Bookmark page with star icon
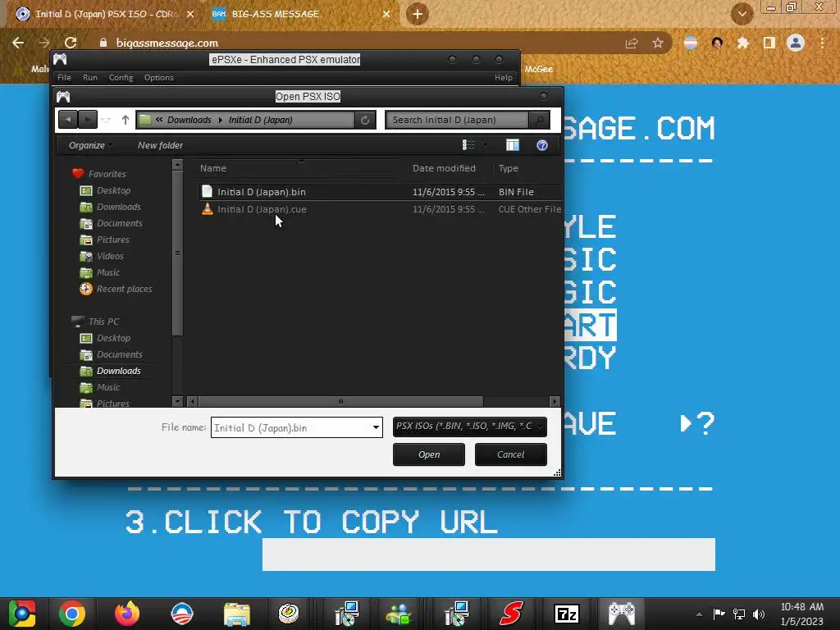 658,43
